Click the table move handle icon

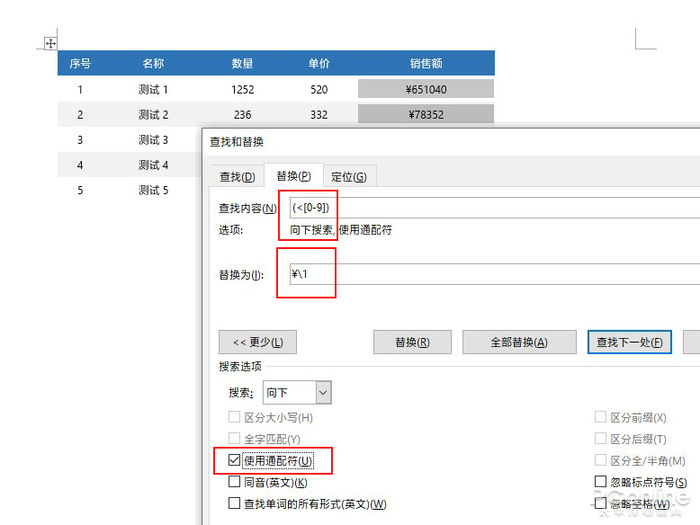click(x=50, y=43)
